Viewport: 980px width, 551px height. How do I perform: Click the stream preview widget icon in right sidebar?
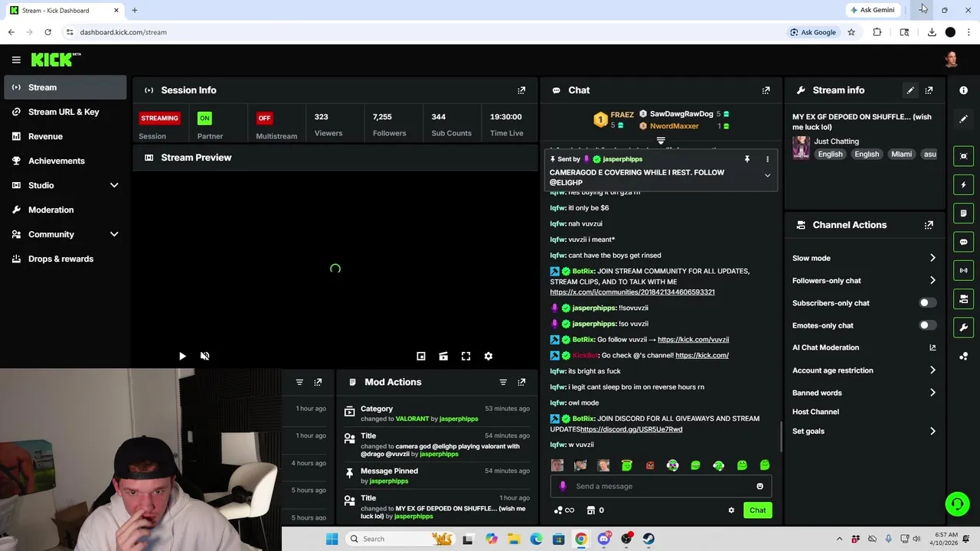point(964,156)
